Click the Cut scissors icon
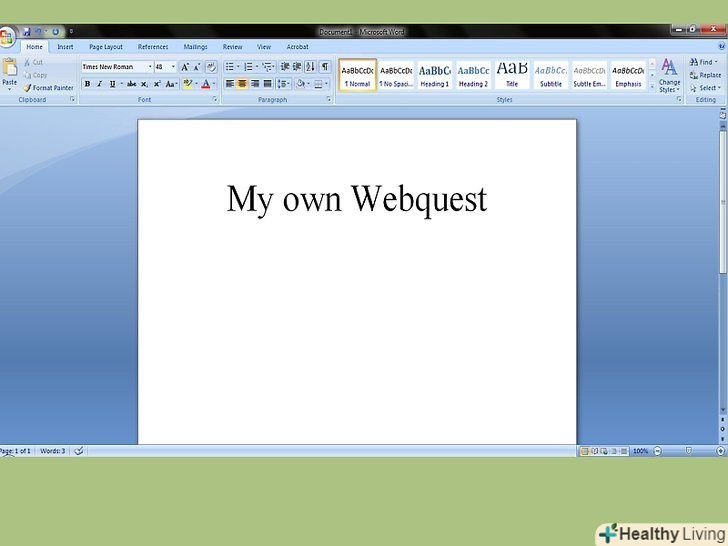Screen dimensions: 728x546 click(x=27, y=62)
